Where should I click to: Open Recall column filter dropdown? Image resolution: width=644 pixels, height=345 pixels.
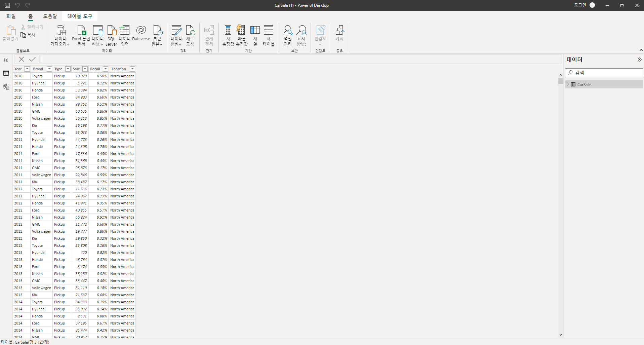coord(105,69)
